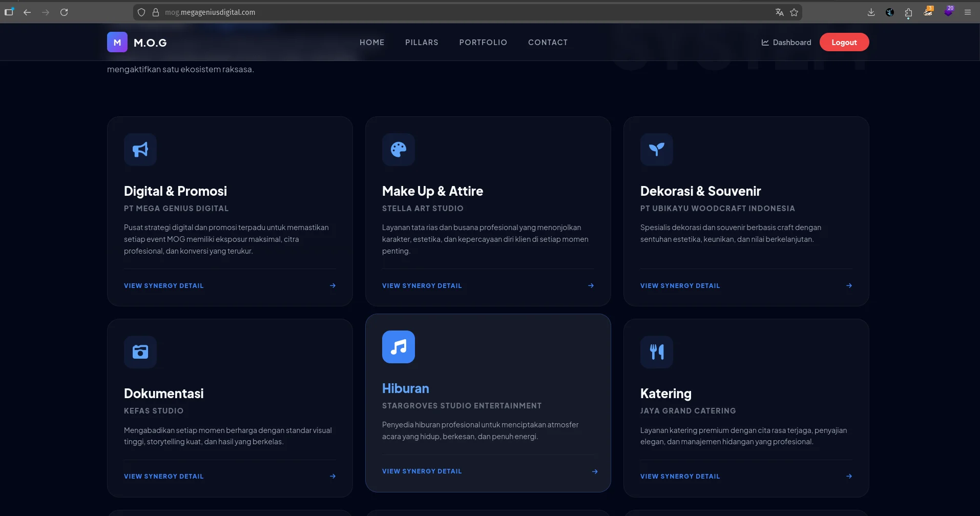This screenshot has height=516, width=980.
Task: Open the browser hamburger application menu
Action: (968, 12)
